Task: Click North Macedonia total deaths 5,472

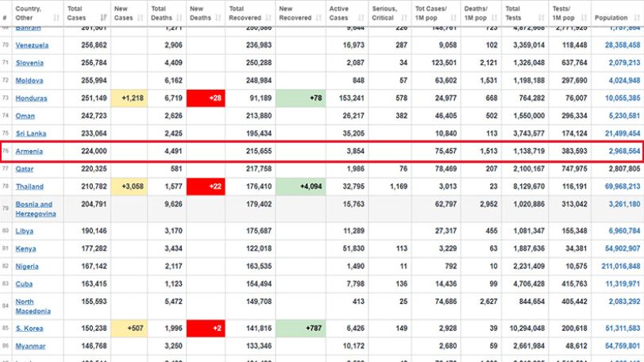Action: [x=173, y=302]
